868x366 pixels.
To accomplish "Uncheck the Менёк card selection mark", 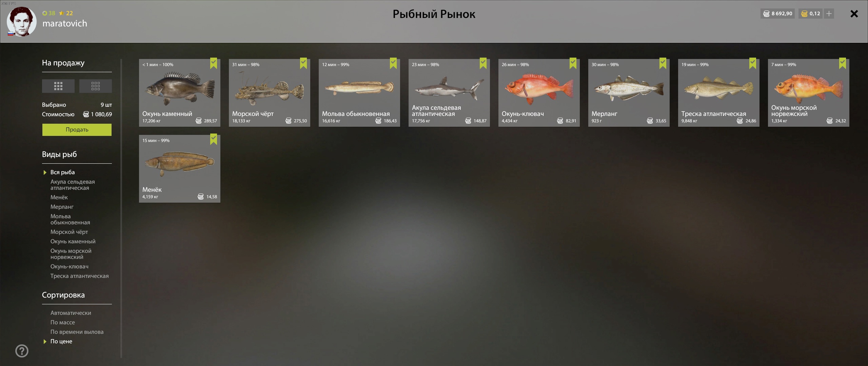I will click(x=214, y=139).
